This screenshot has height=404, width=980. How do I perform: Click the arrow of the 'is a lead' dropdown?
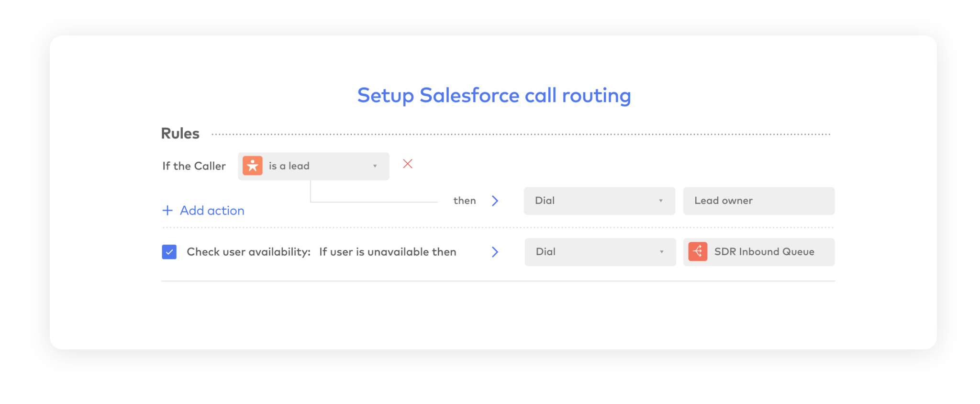point(375,167)
